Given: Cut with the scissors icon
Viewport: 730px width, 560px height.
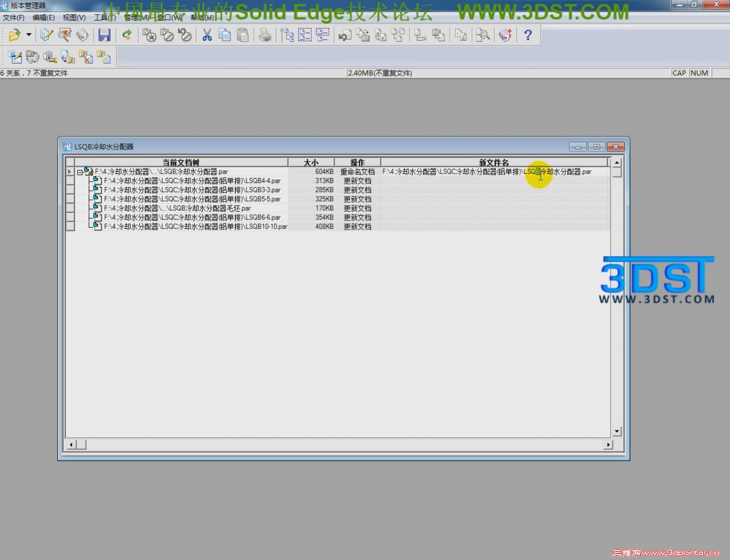Looking at the screenshot, I should click(x=207, y=35).
